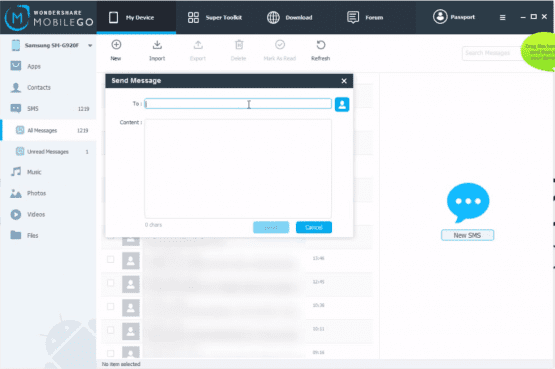This screenshot has height=369, width=555.
Task: Focus the Search Messages field
Action: point(492,53)
